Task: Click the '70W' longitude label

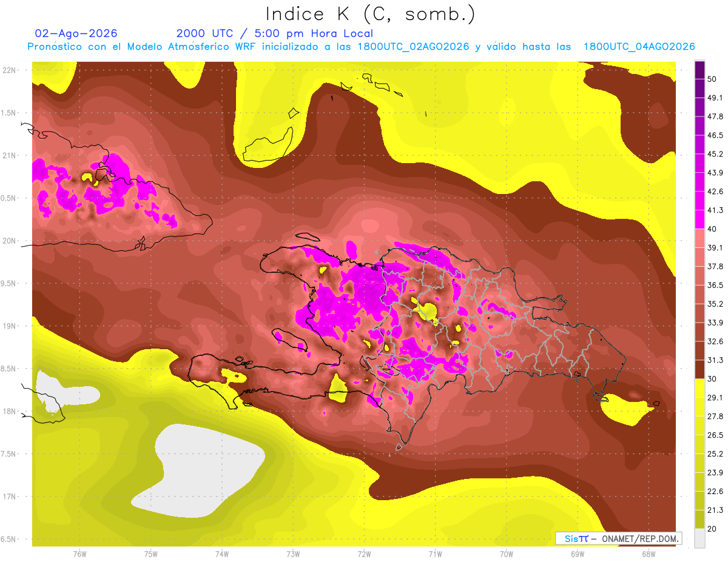Action: click(x=507, y=554)
